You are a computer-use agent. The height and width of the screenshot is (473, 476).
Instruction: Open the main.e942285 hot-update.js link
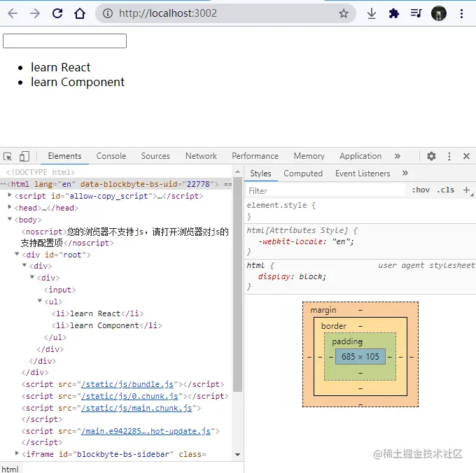146,431
